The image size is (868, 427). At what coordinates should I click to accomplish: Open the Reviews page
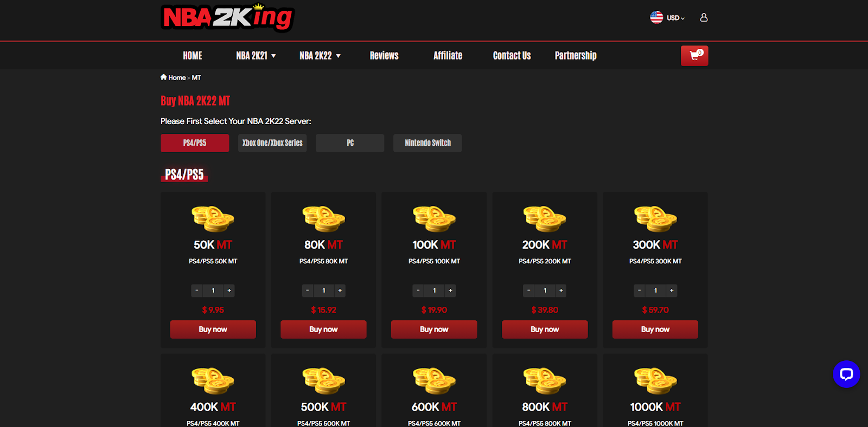[384, 56]
